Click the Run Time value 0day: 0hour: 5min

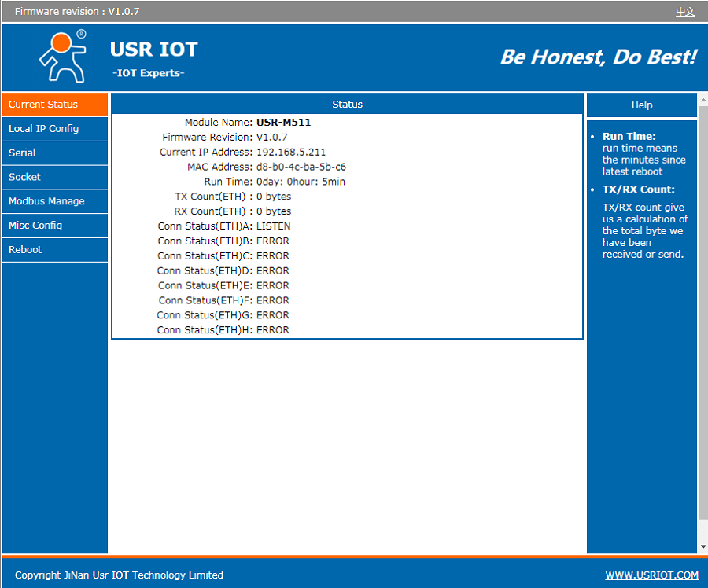301,182
